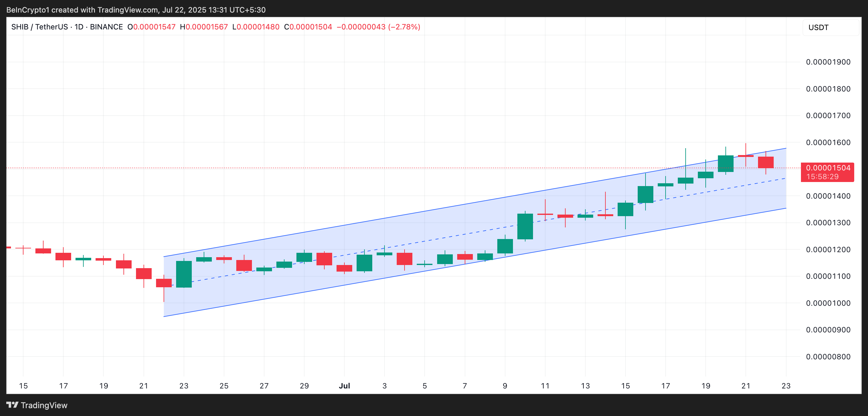Screen dimensions: 868x416
Task: Click the low value L0.00001480
Action: (x=256, y=27)
